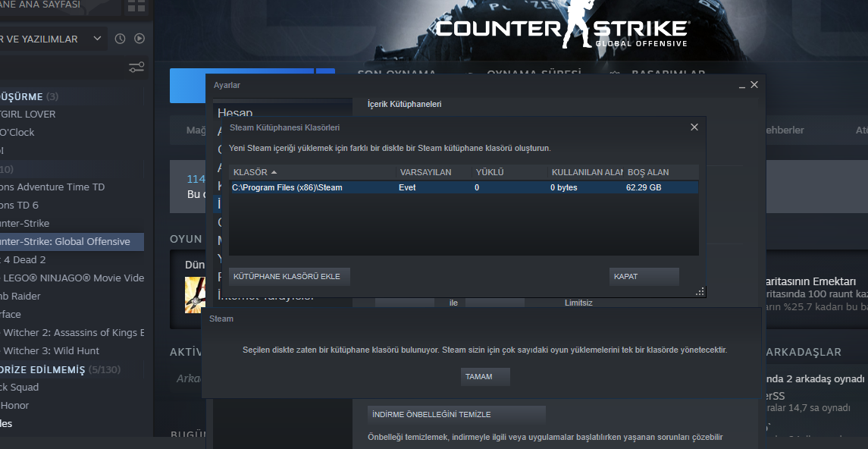Click the BOŞ ALAN column header
This screenshot has height=449, width=868.
pos(662,172)
